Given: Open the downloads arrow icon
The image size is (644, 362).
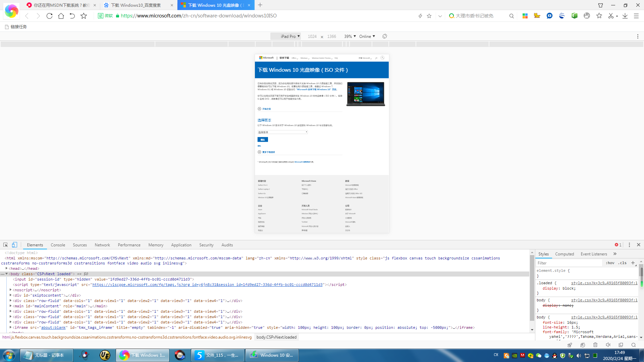Looking at the screenshot, I should [625, 16].
